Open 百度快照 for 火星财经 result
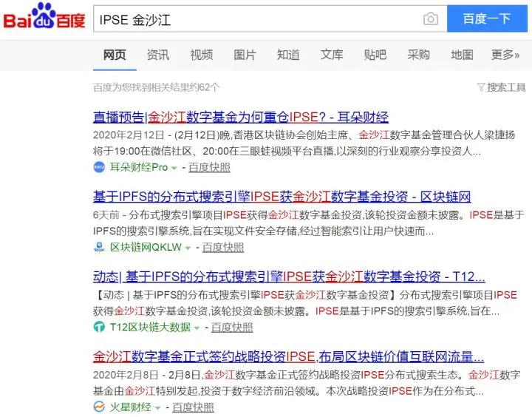 [193, 407]
